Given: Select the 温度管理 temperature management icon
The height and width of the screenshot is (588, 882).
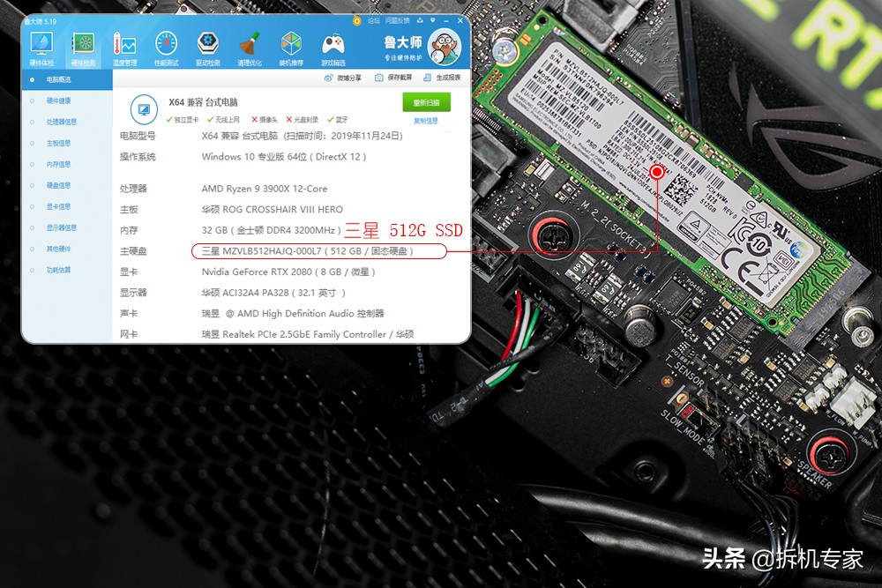Looking at the screenshot, I should point(126,42).
